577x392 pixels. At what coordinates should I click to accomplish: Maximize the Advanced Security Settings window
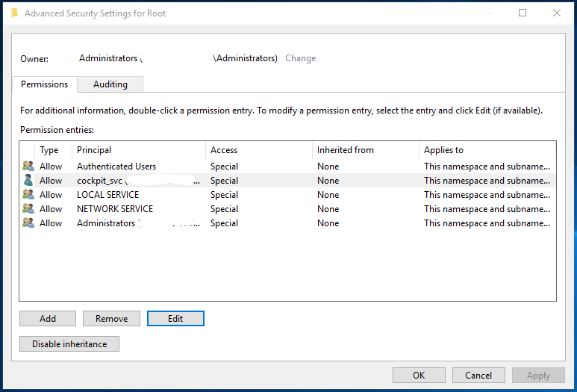pos(523,13)
